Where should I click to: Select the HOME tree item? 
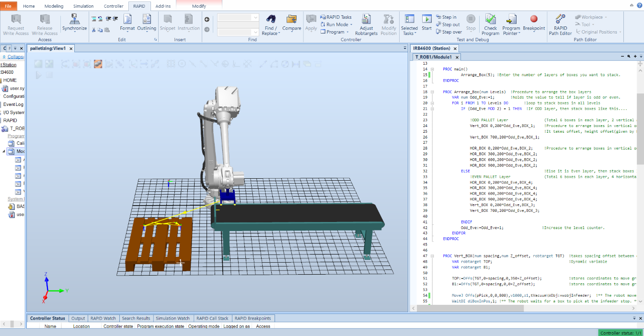[10, 80]
